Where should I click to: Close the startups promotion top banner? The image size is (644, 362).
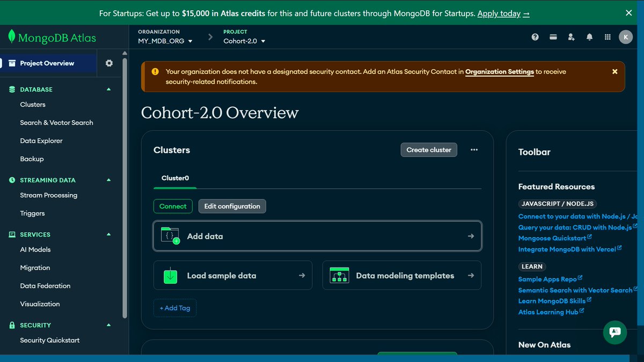tap(629, 12)
